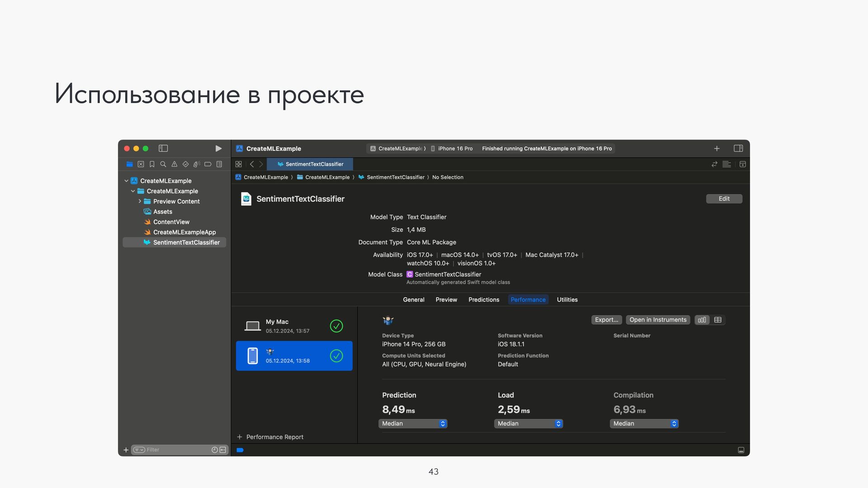868x488 pixels.
Task: Open the Issue navigator
Action: [174, 164]
